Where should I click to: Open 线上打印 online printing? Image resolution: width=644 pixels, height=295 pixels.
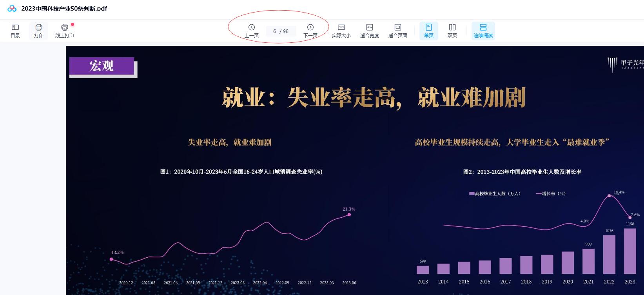tap(65, 31)
